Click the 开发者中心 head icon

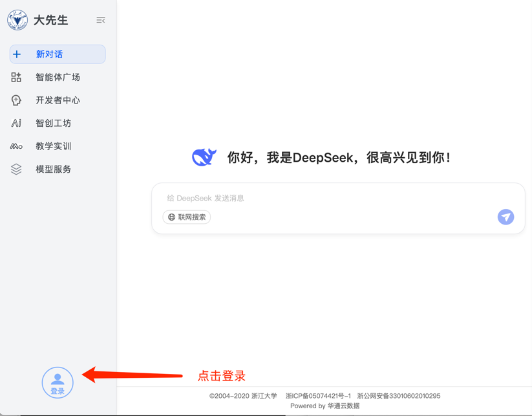coord(16,100)
